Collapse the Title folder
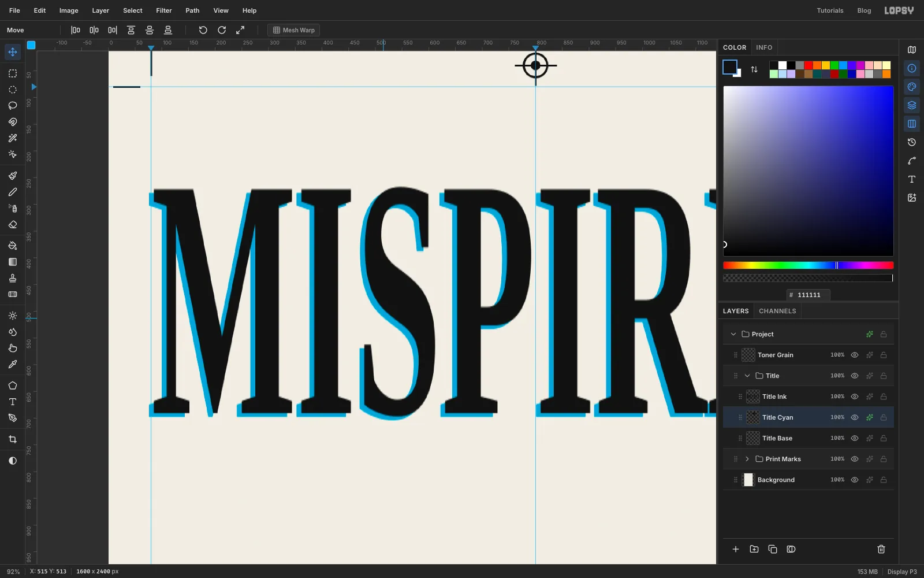The image size is (924, 578). [747, 376]
